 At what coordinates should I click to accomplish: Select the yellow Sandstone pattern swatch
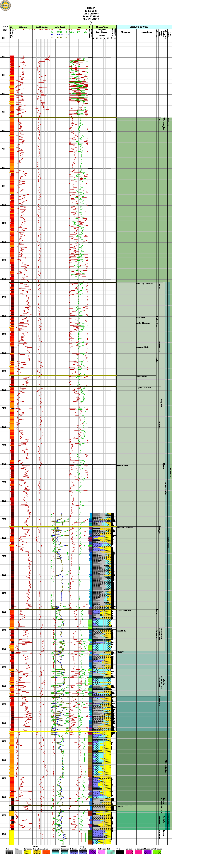[28, 852]
